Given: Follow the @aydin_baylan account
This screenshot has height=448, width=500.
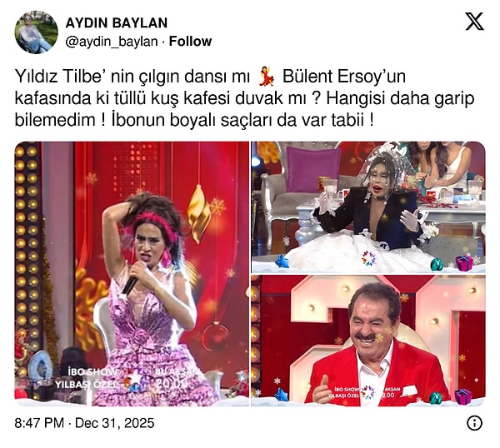Looking at the screenshot, I should [x=190, y=42].
